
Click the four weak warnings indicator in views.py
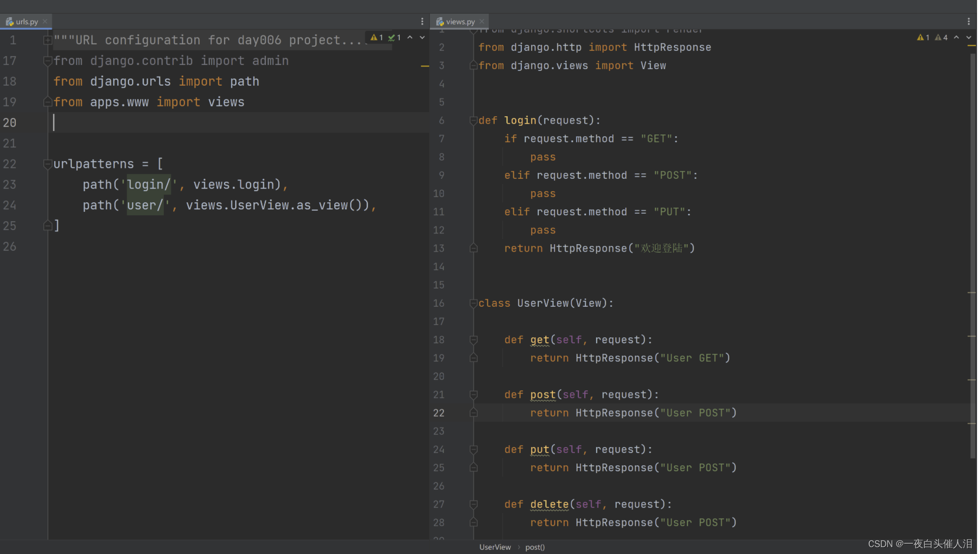click(x=941, y=37)
